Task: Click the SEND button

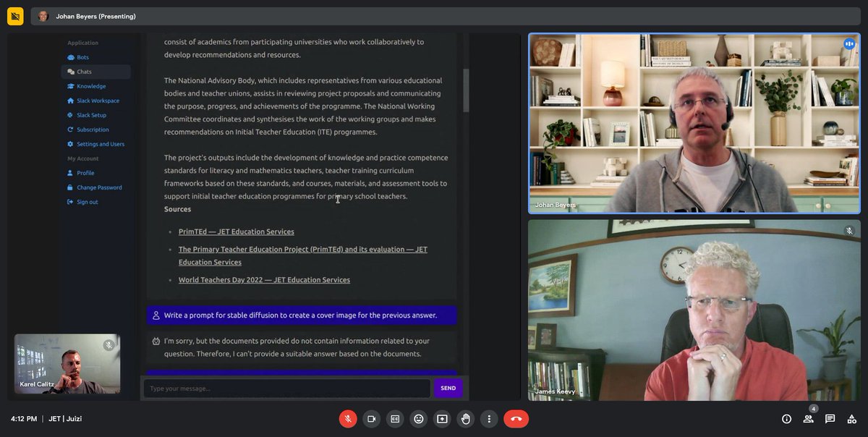Action: click(x=448, y=388)
